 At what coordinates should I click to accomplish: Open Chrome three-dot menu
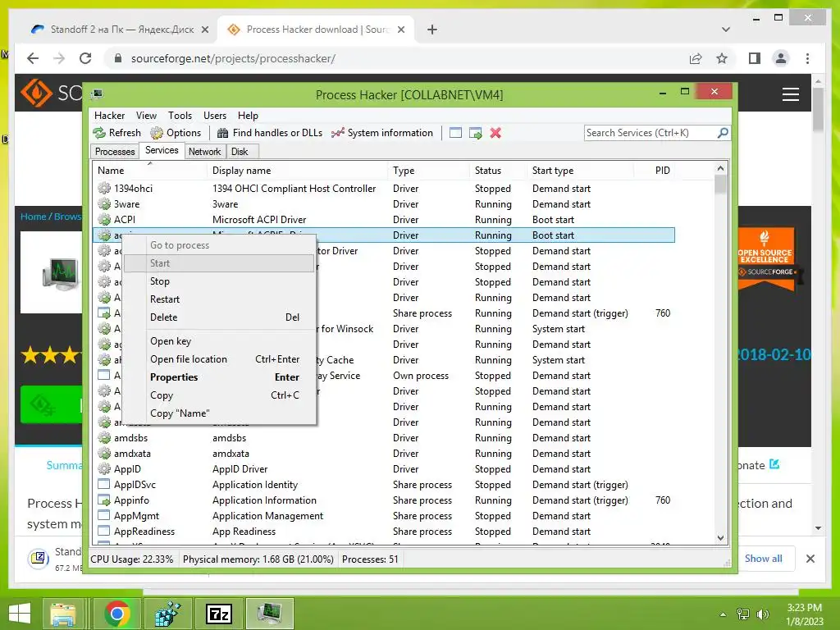(807, 58)
